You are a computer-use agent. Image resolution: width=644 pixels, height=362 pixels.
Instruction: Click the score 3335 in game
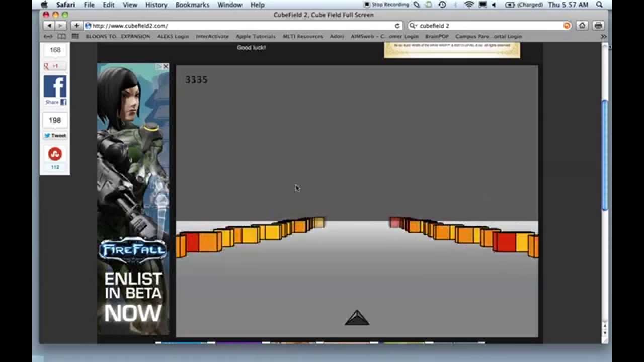click(196, 80)
